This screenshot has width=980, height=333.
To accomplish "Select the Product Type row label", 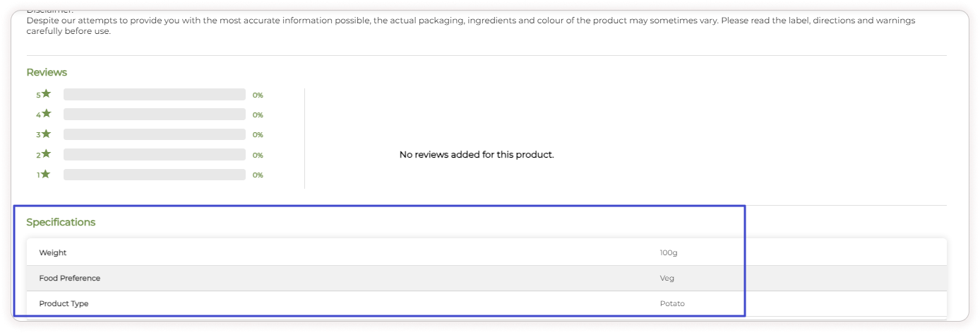I will coord(64,303).
